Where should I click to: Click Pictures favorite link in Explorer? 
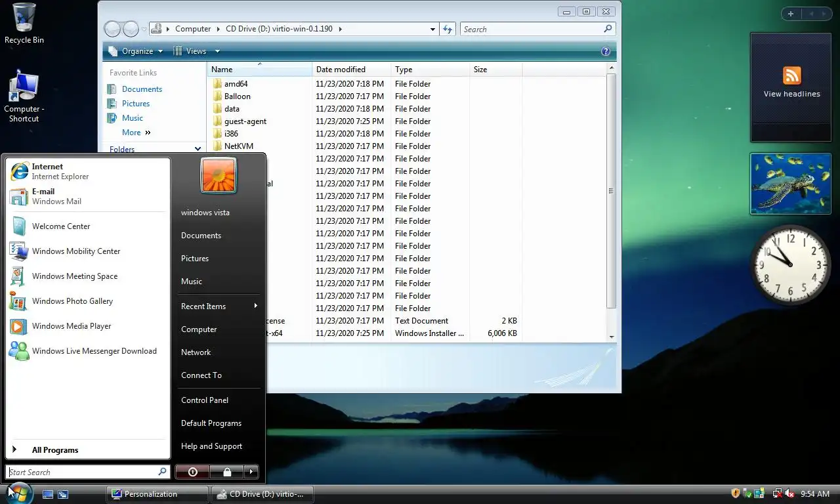(x=136, y=104)
